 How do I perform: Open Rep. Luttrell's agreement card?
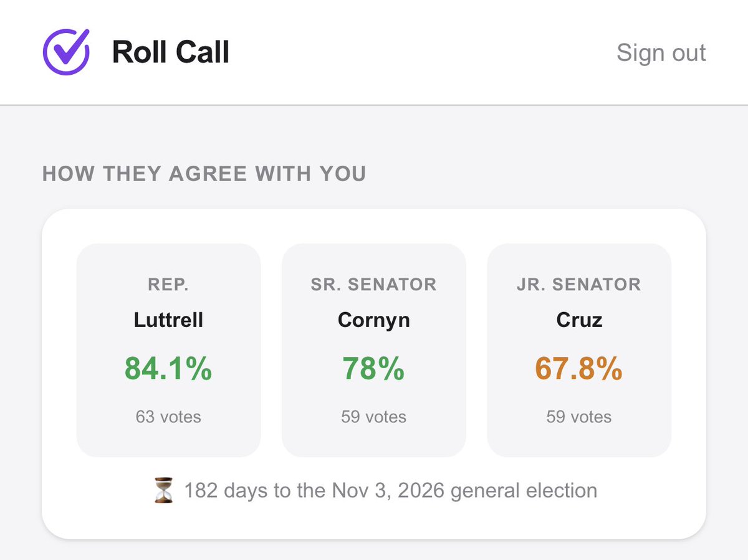tap(168, 350)
